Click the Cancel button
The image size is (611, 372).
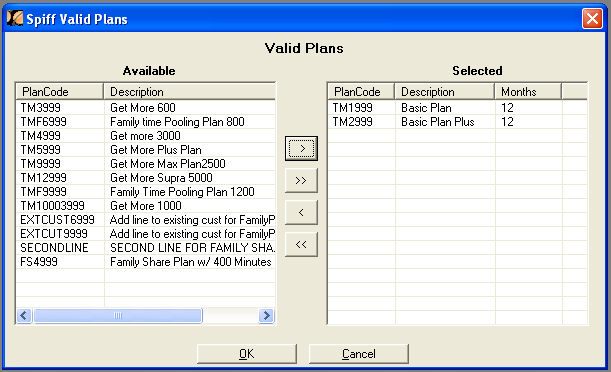pos(358,354)
